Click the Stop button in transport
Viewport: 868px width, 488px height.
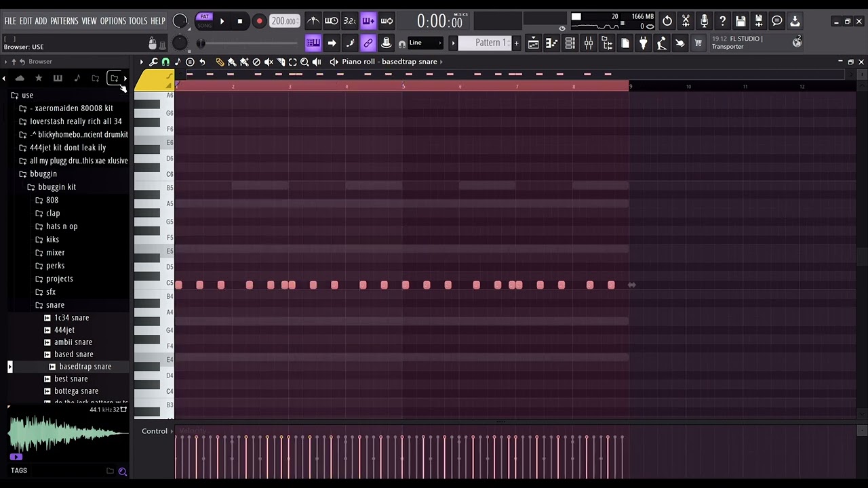tap(240, 21)
